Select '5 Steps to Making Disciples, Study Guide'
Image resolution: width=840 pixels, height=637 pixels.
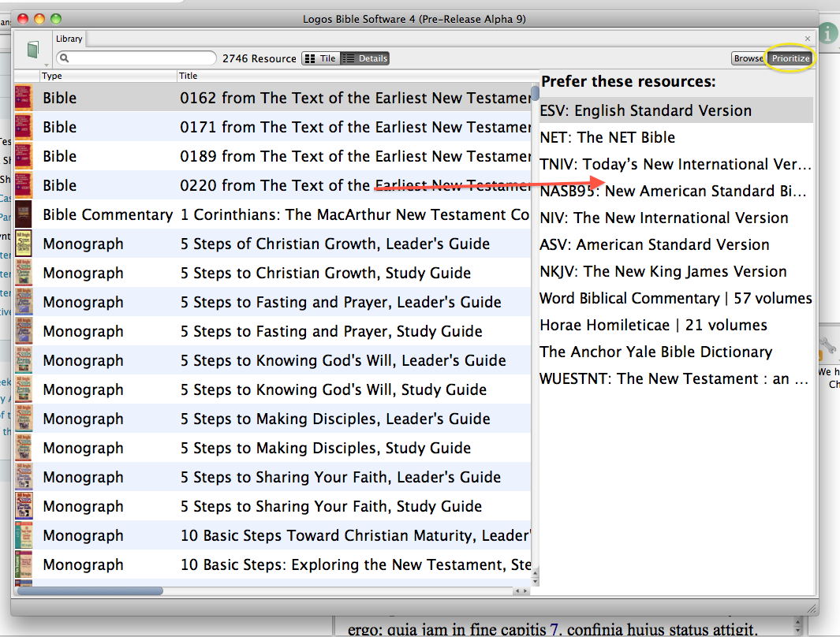326,448
